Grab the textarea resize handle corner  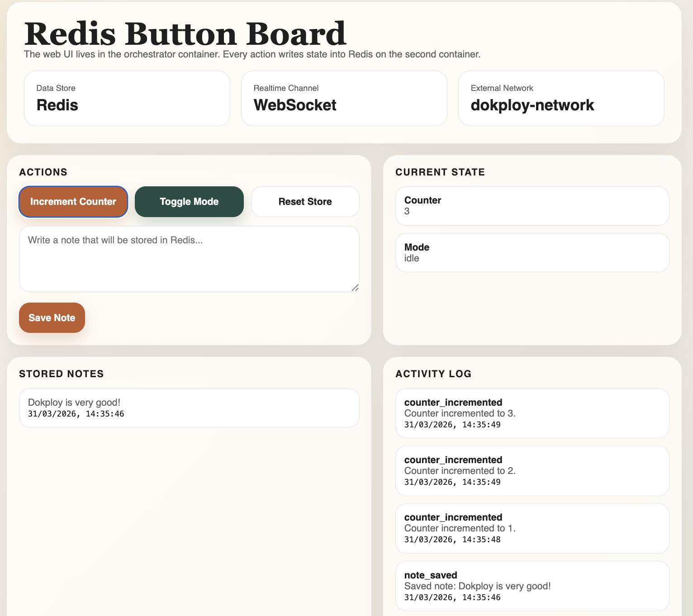tap(355, 288)
